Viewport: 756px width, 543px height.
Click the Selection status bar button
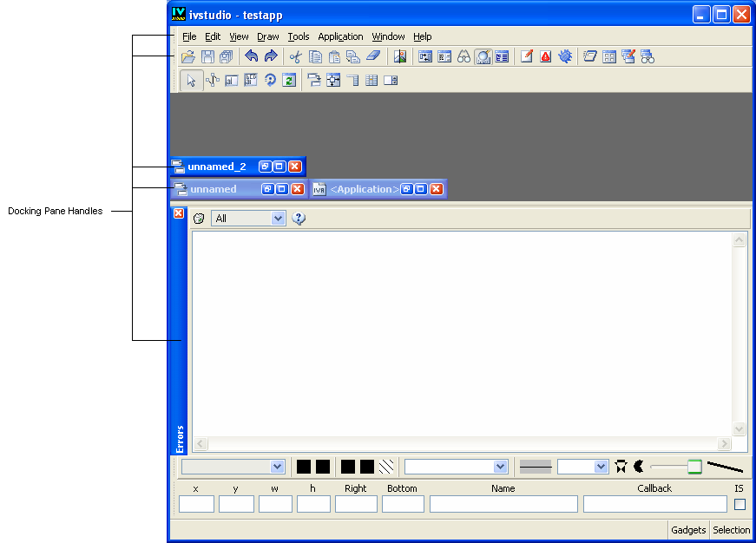coord(731,530)
